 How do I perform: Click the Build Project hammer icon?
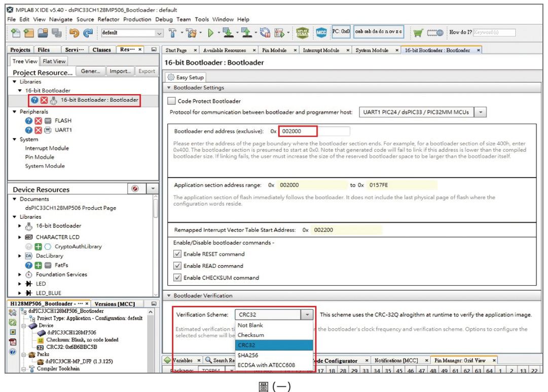tap(173, 33)
